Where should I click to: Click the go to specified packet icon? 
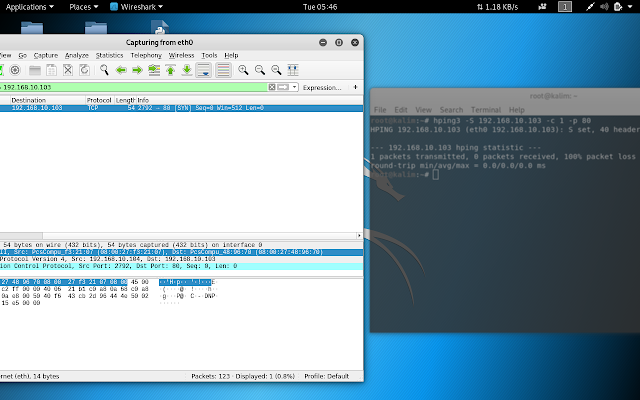(x=154, y=70)
